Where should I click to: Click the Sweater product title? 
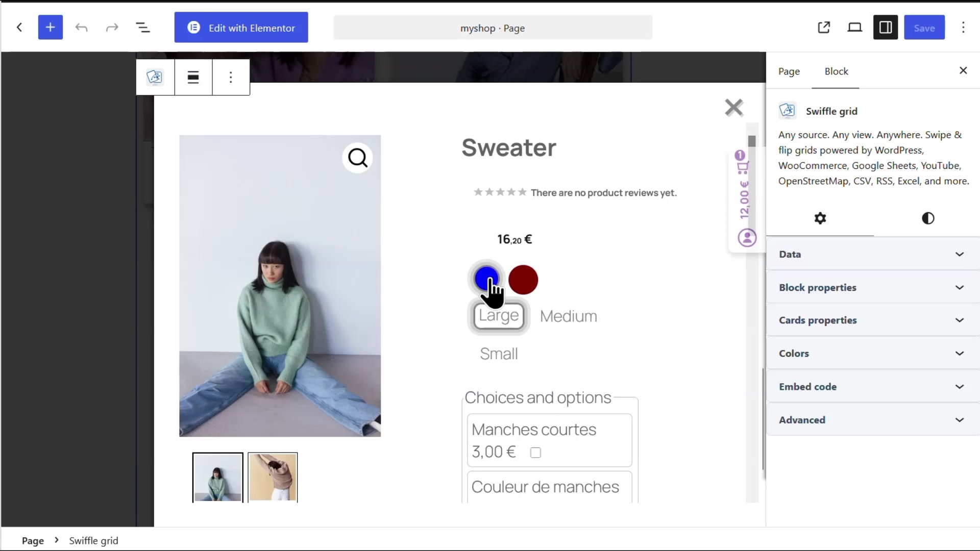509,147
